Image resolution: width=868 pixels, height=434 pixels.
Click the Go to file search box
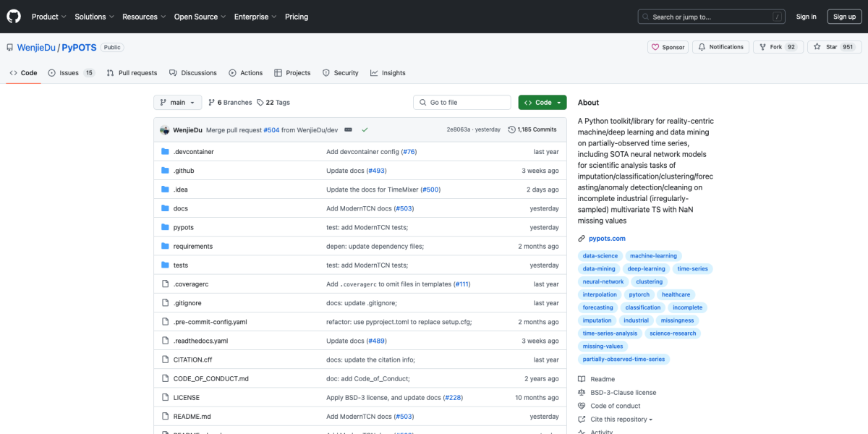tap(461, 102)
